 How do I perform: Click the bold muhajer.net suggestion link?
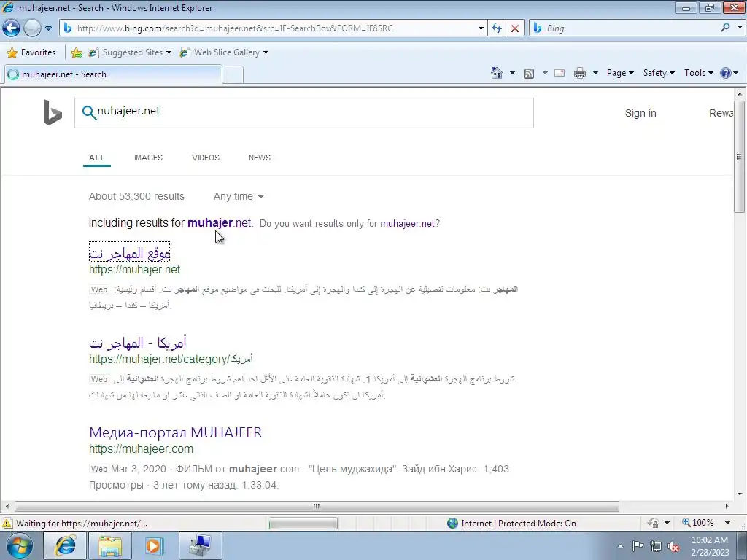(219, 223)
